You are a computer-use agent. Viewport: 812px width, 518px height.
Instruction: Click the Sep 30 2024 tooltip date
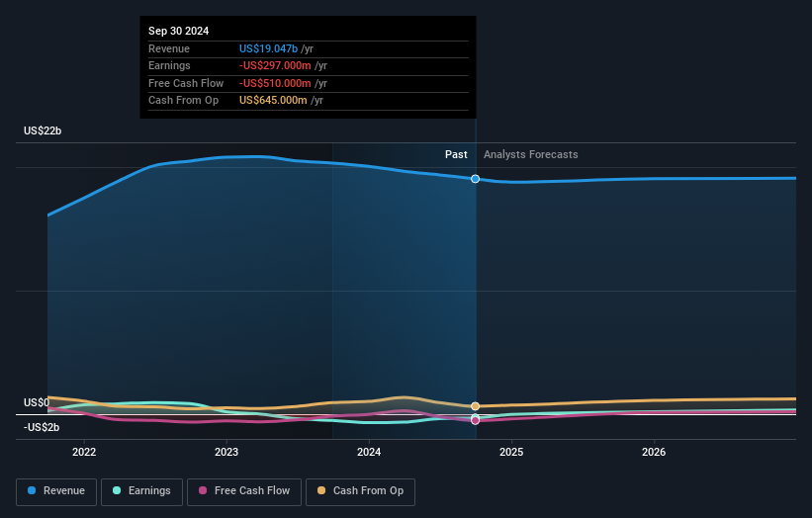(179, 31)
